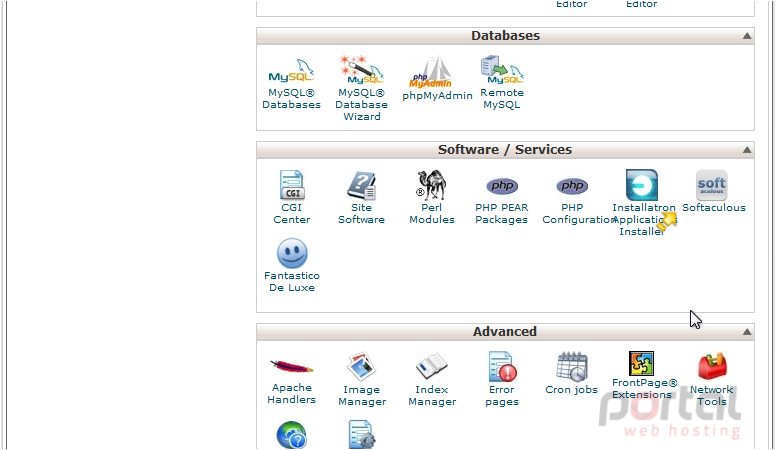Open the PHP PEAR Packages icon
Screen dimensions: 776x450
(x=502, y=186)
